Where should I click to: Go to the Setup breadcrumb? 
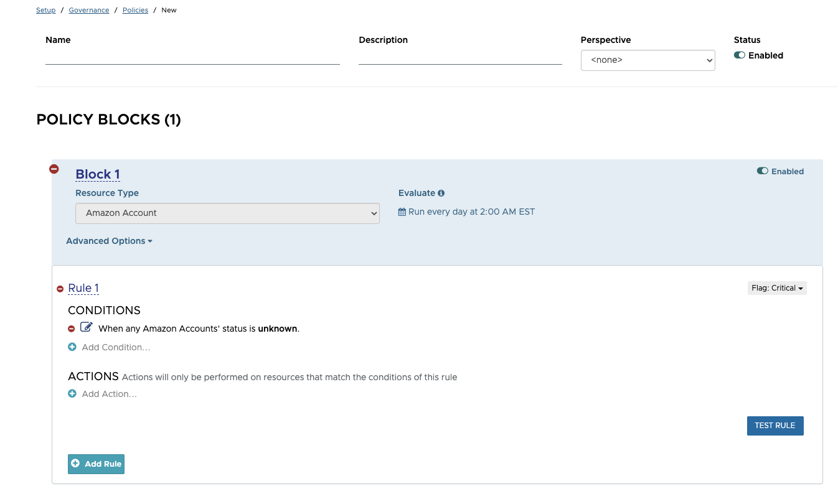click(x=45, y=11)
